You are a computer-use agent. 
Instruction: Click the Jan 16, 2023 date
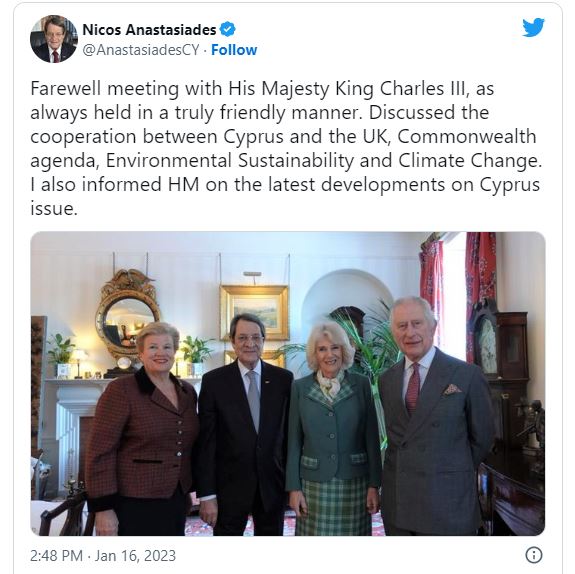(135, 556)
